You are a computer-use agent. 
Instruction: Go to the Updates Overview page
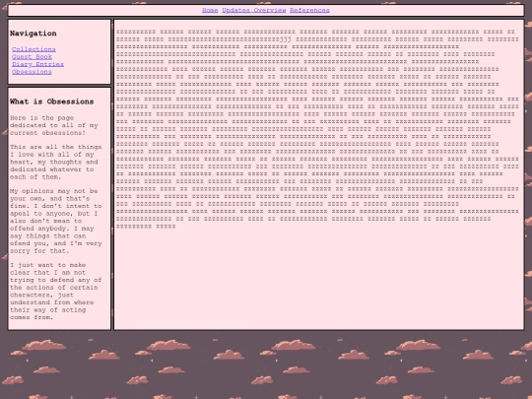point(254,10)
